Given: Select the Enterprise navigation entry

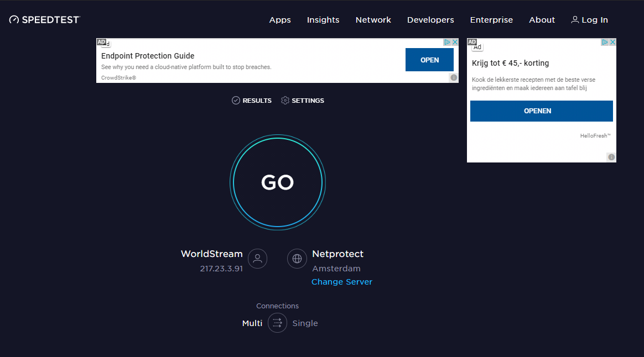Looking at the screenshot, I should 491,19.
